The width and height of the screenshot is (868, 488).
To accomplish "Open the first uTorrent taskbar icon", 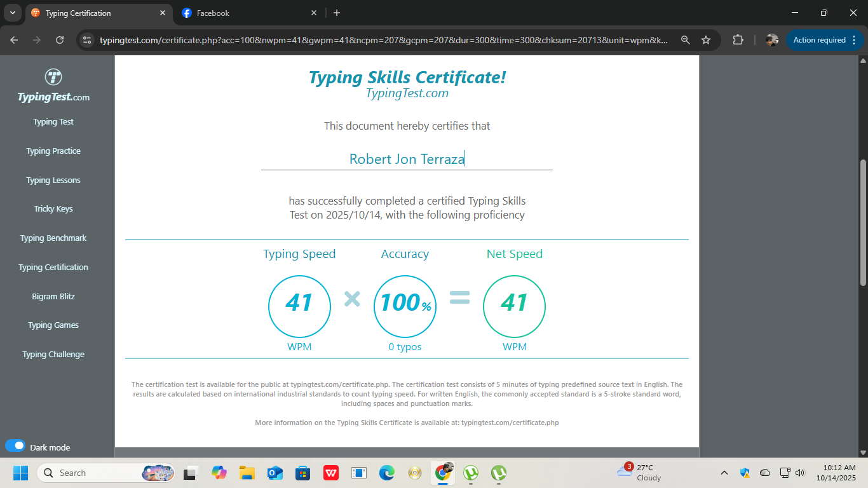I will (471, 473).
